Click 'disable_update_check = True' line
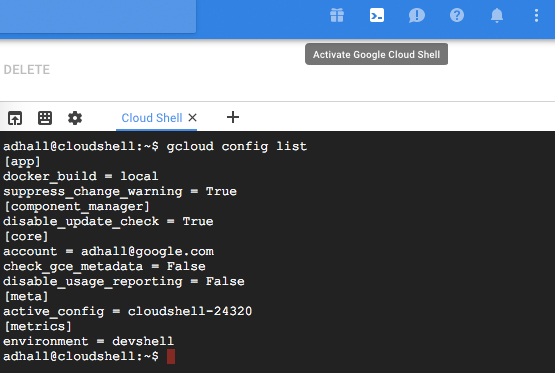555x373 pixels. [108, 222]
